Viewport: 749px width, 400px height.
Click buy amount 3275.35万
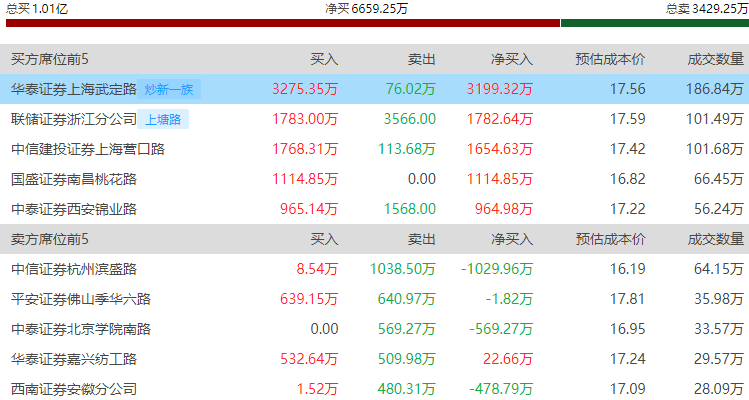[305, 89]
